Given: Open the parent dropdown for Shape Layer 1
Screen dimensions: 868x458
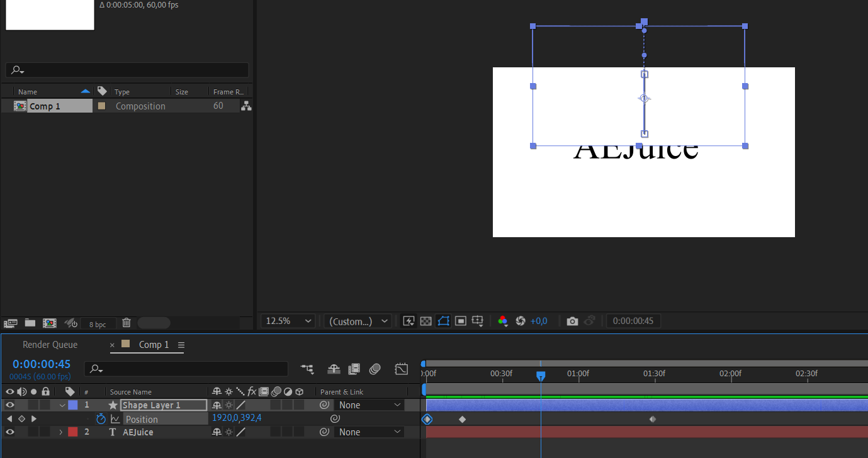Looking at the screenshot, I should pyautogui.click(x=369, y=405).
